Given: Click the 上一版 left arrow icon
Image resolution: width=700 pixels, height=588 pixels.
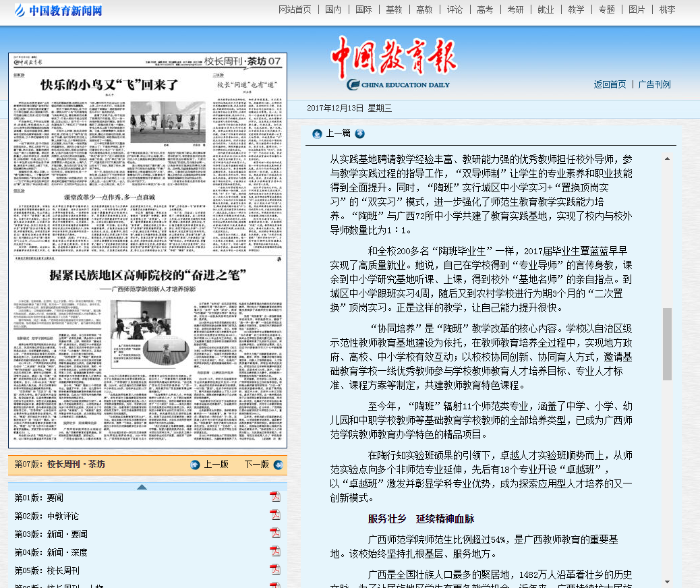Looking at the screenshot, I should point(195,465).
